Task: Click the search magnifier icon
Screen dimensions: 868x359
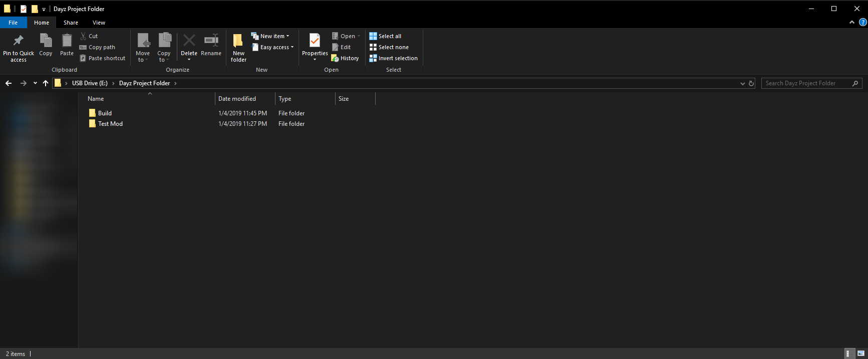Action: click(855, 83)
